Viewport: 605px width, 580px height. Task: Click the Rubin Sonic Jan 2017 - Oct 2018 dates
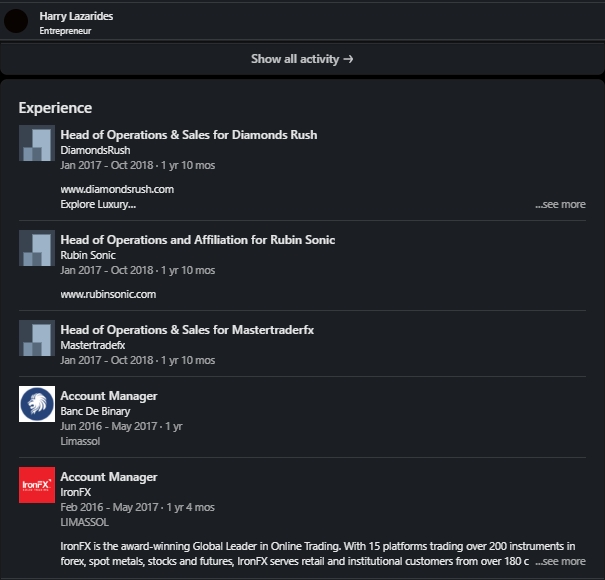pos(107,270)
